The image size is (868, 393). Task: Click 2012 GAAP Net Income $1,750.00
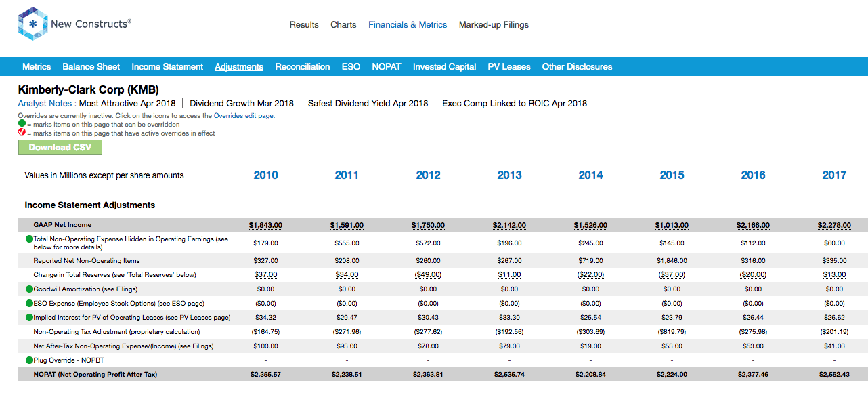click(x=428, y=225)
